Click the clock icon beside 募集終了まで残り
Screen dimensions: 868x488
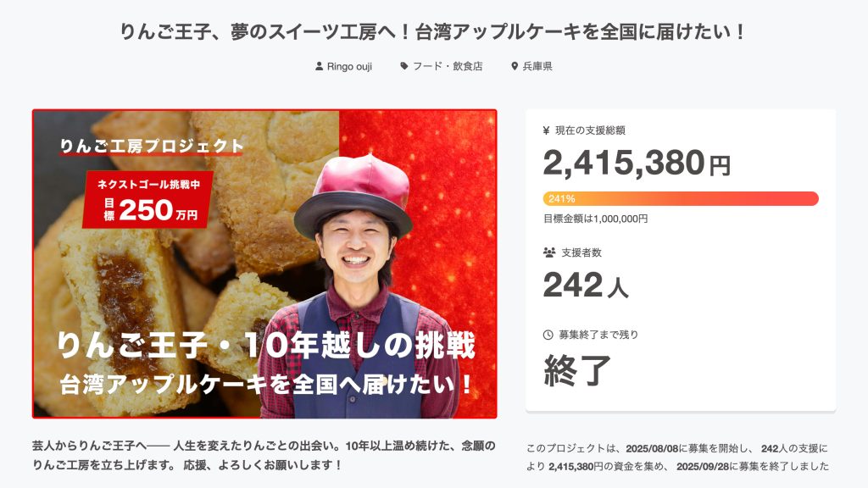pyautogui.click(x=548, y=335)
